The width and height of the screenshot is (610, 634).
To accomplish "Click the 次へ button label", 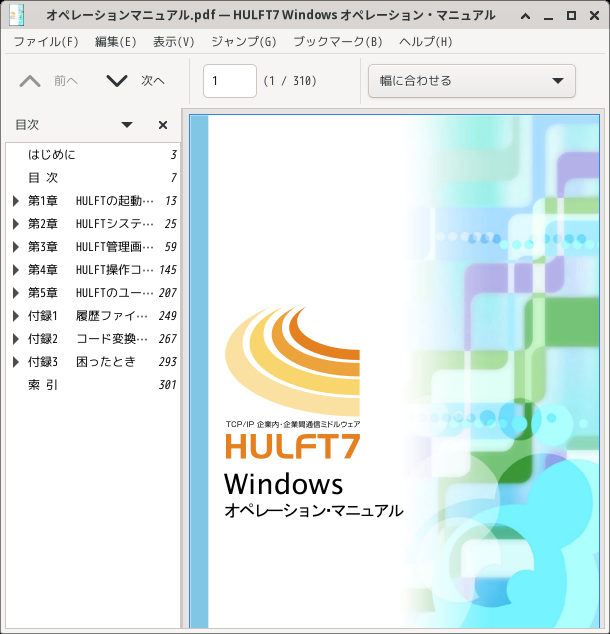I will point(153,81).
